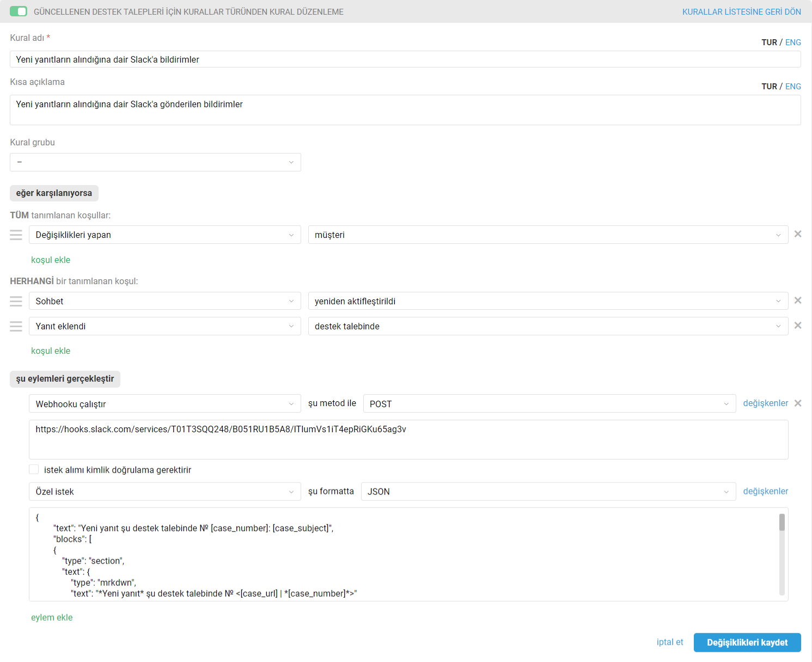Select TUR language for Kısa açıklama
This screenshot has height=662, width=812.
click(x=769, y=87)
